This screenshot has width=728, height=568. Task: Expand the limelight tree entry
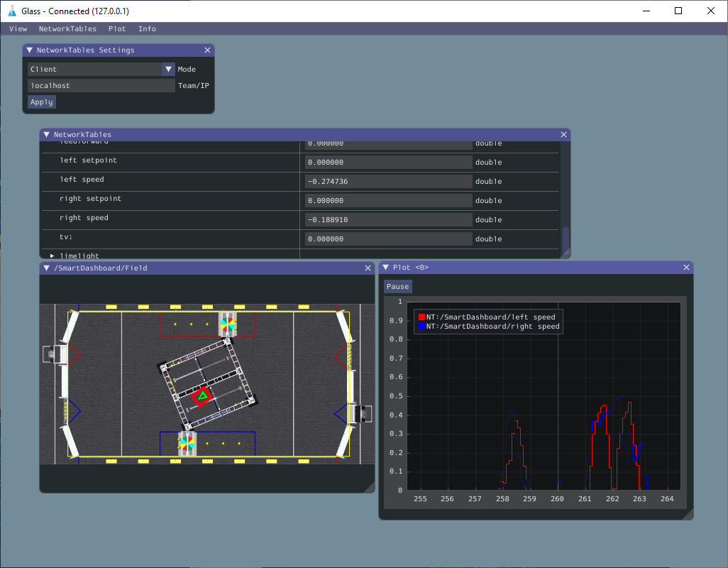[x=52, y=256]
